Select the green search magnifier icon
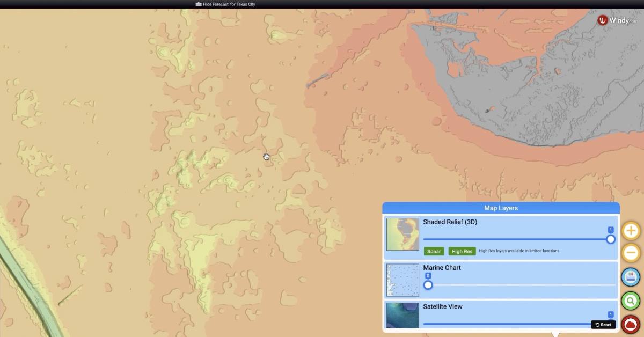Viewport: 644px width, 337px height. click(630, 301)
